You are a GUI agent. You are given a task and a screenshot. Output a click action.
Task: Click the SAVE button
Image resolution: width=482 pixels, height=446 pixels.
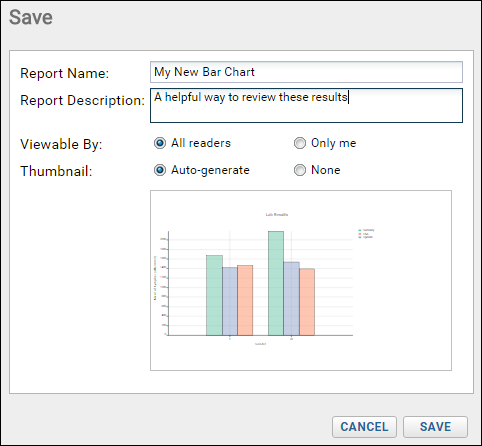coord(435,427)
